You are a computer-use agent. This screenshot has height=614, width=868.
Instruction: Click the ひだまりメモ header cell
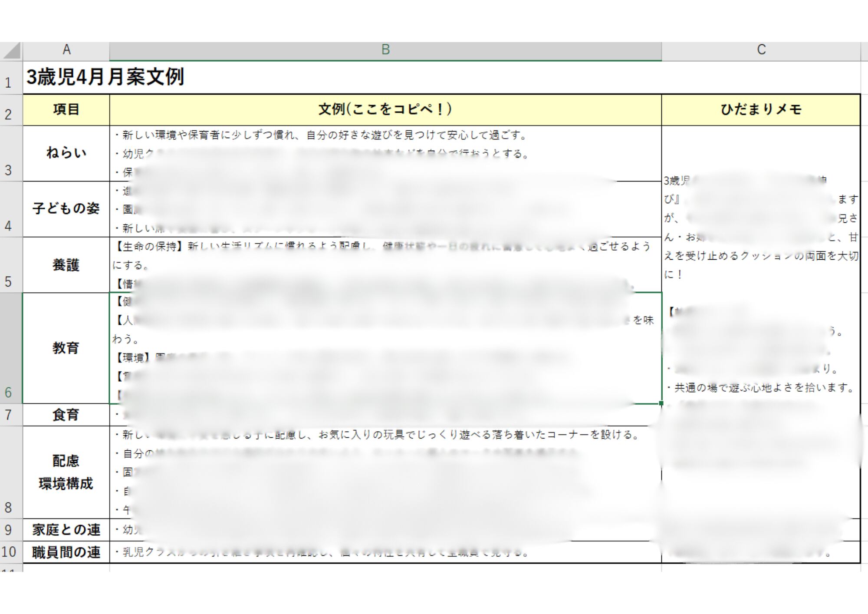761,109
